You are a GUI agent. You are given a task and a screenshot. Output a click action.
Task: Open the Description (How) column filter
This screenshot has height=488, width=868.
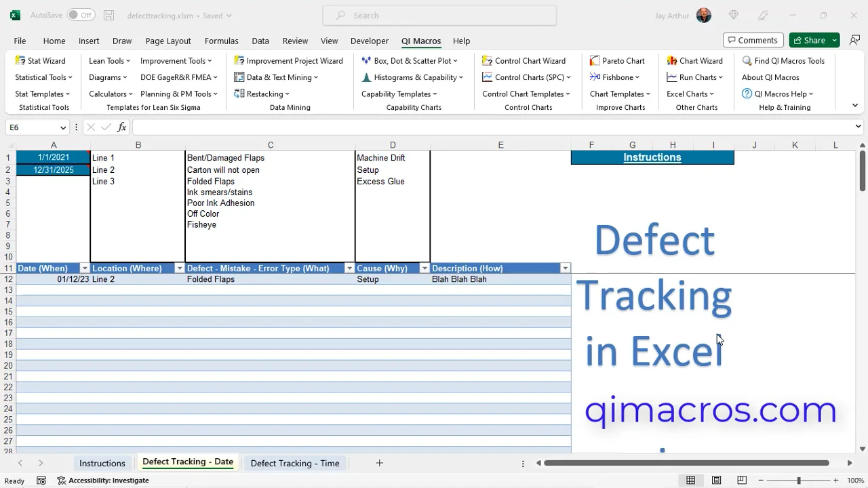pos(565,268)
